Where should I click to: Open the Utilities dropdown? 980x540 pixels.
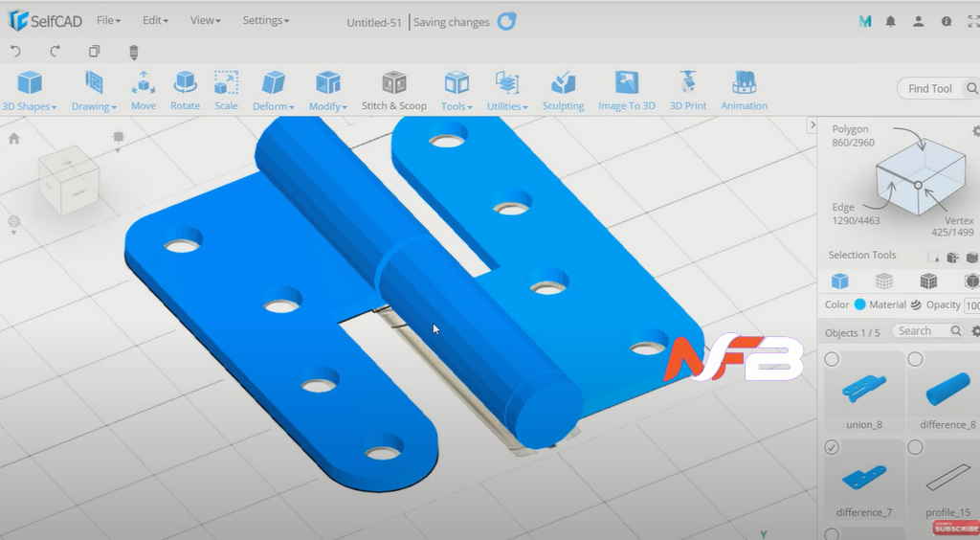506,92
